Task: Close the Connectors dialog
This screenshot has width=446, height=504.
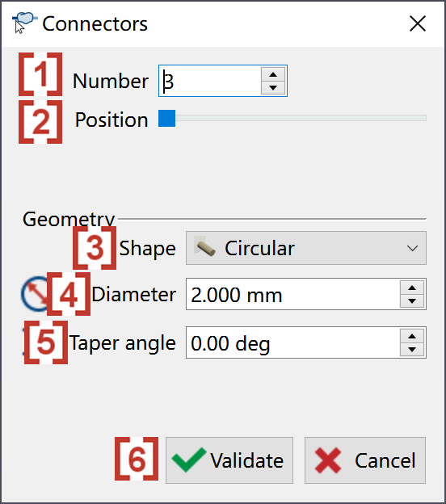Action: 418,23
